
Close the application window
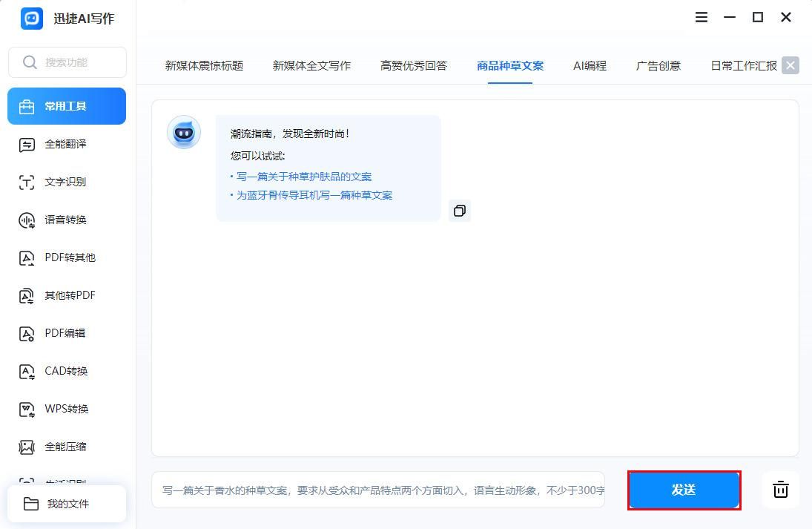[x=785, y=17]
